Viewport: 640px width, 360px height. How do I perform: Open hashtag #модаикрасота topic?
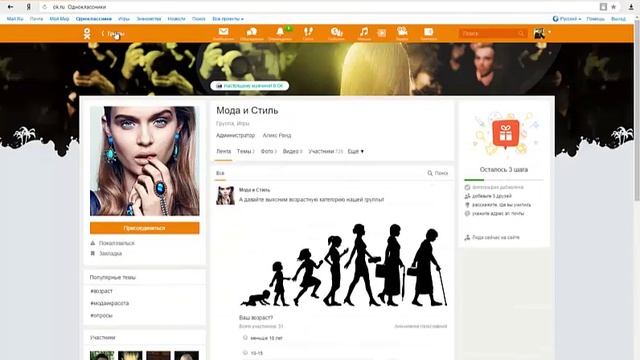coord(109,303)
